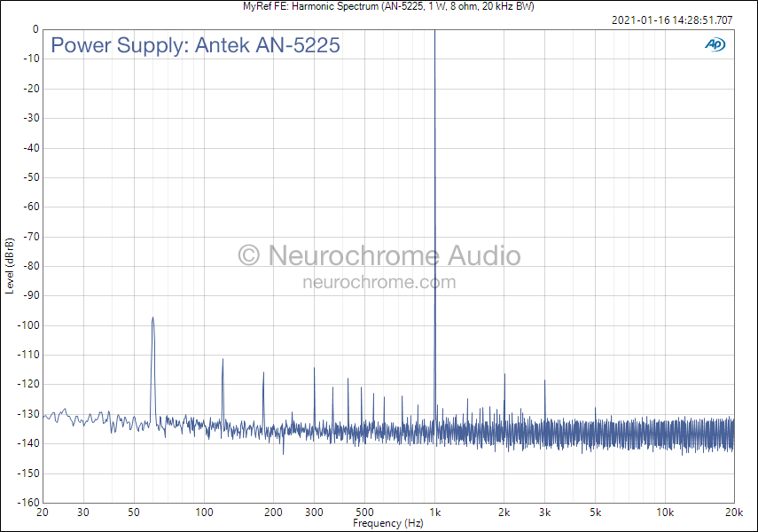
Task: Click the timestamp '2021-01-16 14:28:51.707'
Action: point(672,20)
